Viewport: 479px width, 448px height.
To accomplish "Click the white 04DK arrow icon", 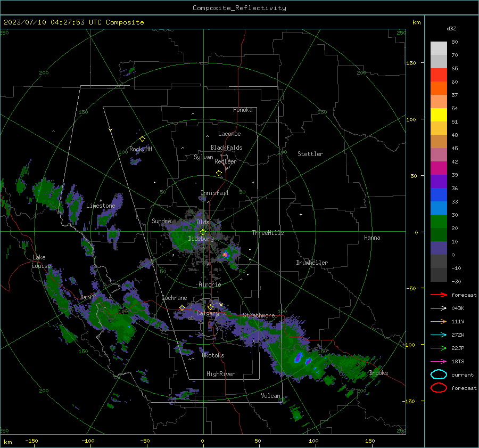I will [439, 308].
